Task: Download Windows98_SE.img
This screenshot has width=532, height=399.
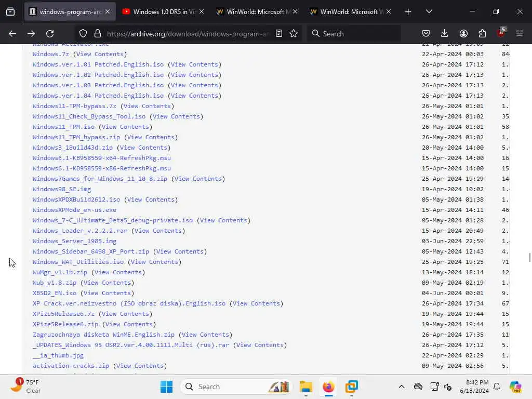Action: pyautogui.click(x=62, y=189)
